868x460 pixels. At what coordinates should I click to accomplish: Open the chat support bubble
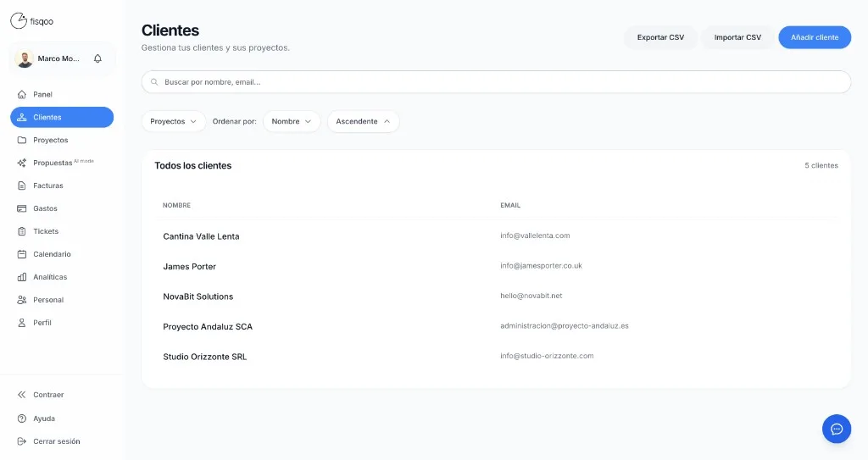pos(837,429)
